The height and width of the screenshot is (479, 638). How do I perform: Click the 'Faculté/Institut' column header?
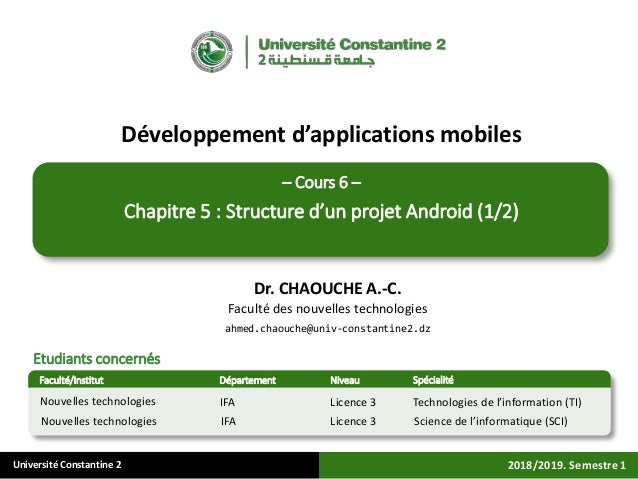[x=72, y=380]
